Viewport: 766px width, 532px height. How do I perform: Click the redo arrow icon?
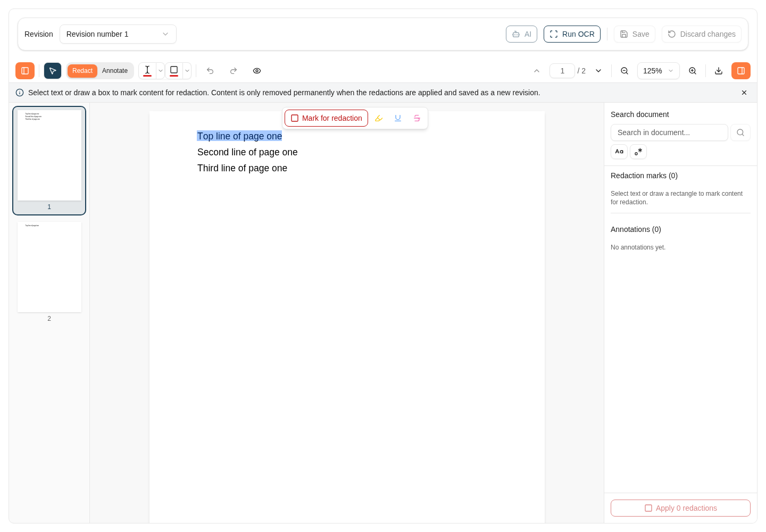234,71
